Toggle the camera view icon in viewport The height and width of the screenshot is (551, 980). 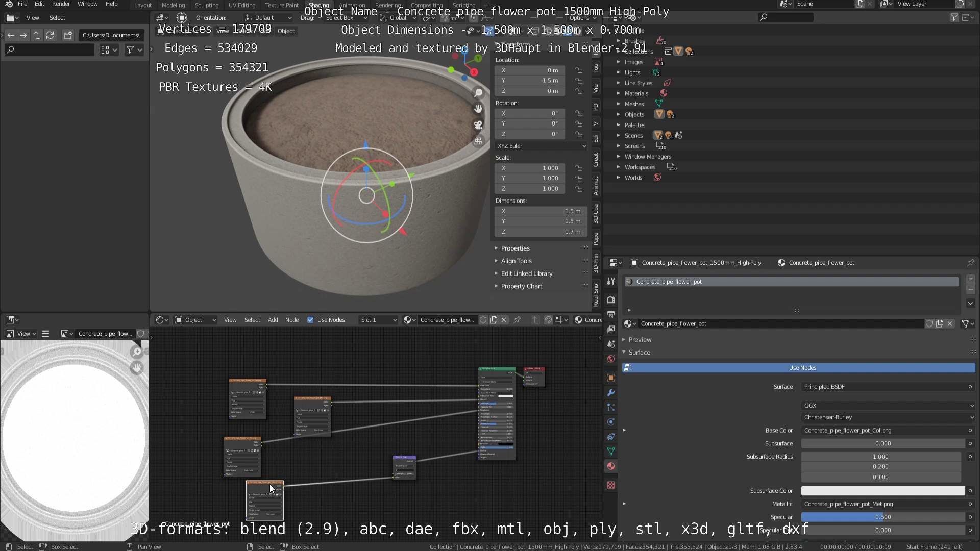[478, 124]
